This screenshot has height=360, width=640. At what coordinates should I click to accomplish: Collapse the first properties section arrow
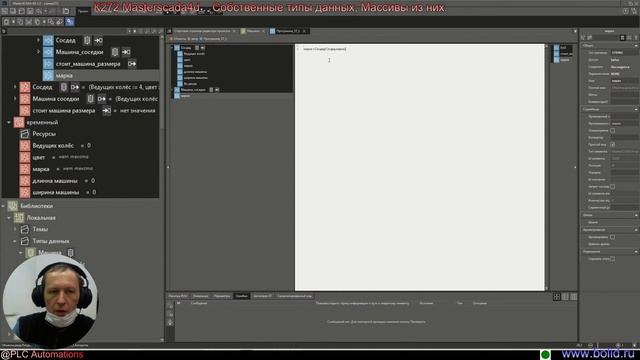click(636, 46)
